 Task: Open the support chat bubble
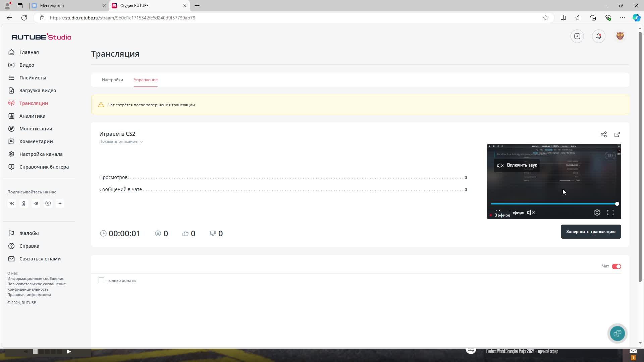click(x=618, y=333)
